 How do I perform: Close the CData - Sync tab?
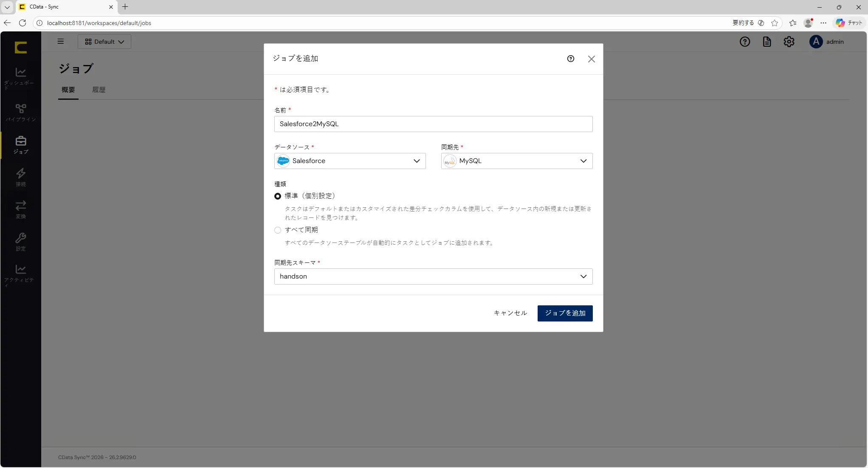coord(111,7)
